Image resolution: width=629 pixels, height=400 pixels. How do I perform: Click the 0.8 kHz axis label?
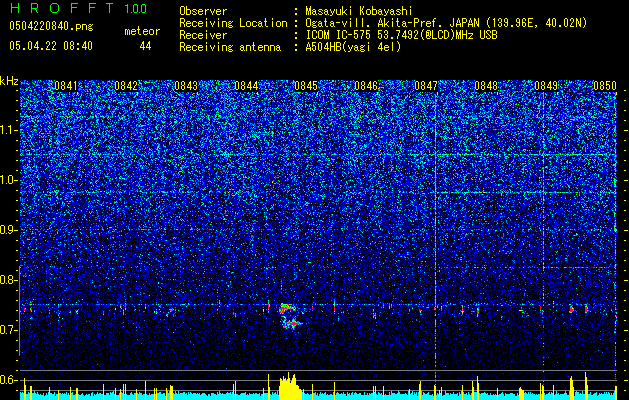click(x=9, y=280)
